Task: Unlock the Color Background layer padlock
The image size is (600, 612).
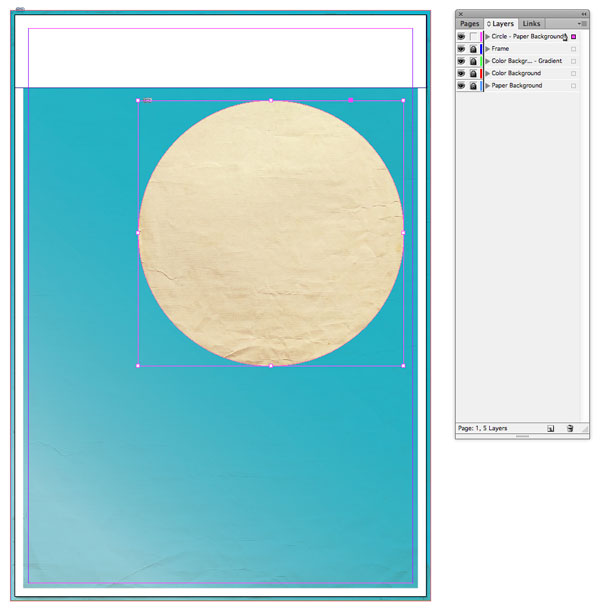Action: pyautogui.click(x=473, y=74)
